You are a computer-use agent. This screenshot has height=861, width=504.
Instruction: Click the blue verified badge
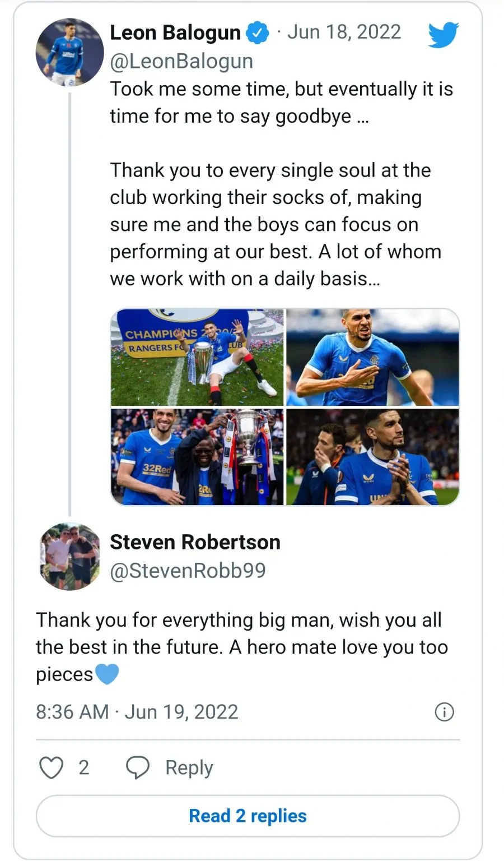(258, 33)
